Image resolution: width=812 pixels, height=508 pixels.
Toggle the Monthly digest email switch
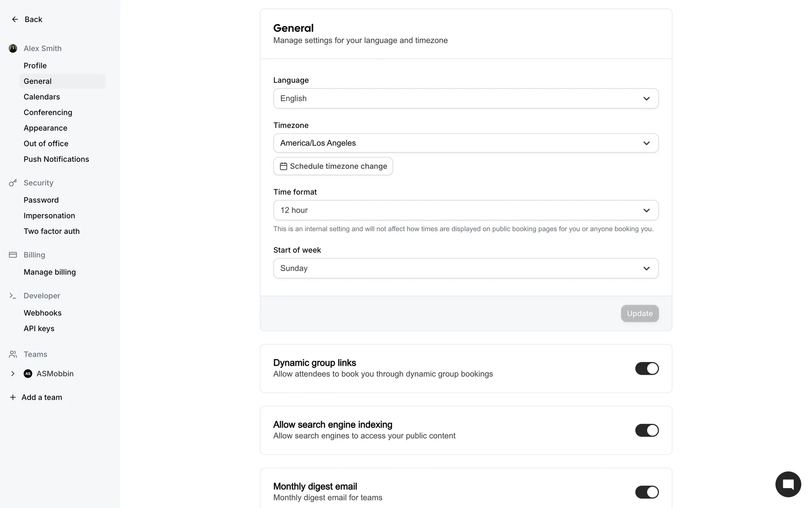click(647, 492)
